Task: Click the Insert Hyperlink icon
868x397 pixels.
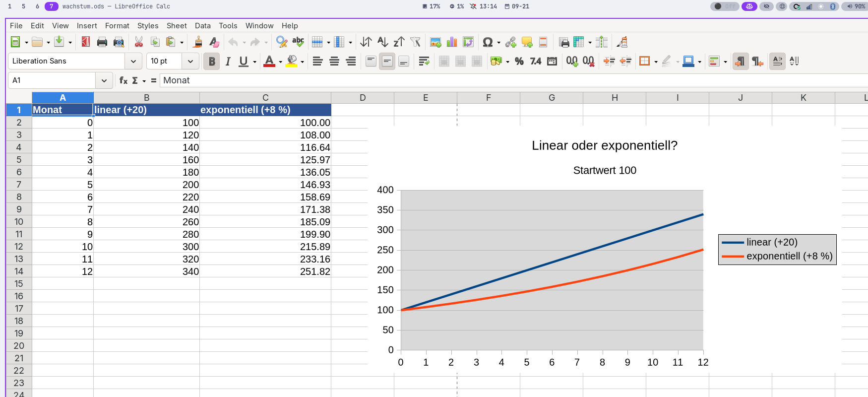Action: point(510,42)
